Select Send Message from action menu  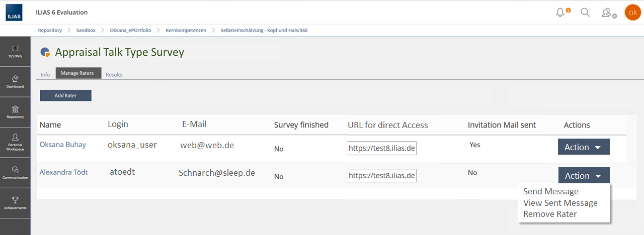(x=551, y=191)
